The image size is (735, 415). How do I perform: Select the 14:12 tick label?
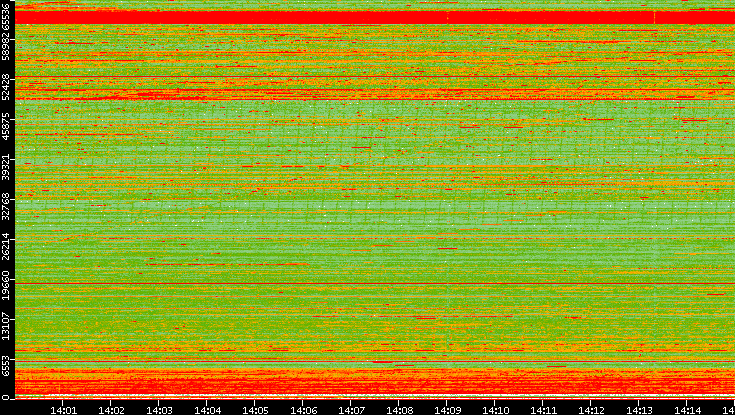pyautogui.click(x=591, y=410)
